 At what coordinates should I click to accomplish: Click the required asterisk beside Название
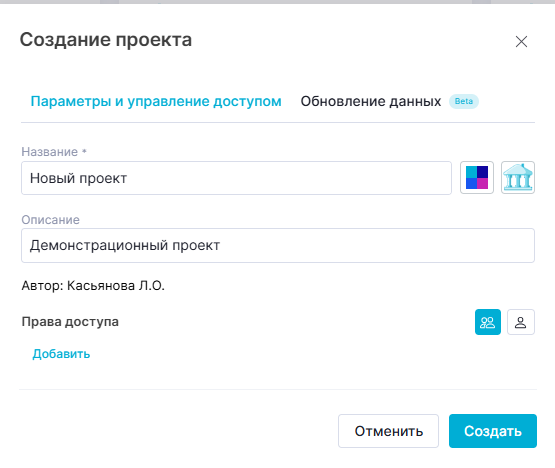pos(84,151)
